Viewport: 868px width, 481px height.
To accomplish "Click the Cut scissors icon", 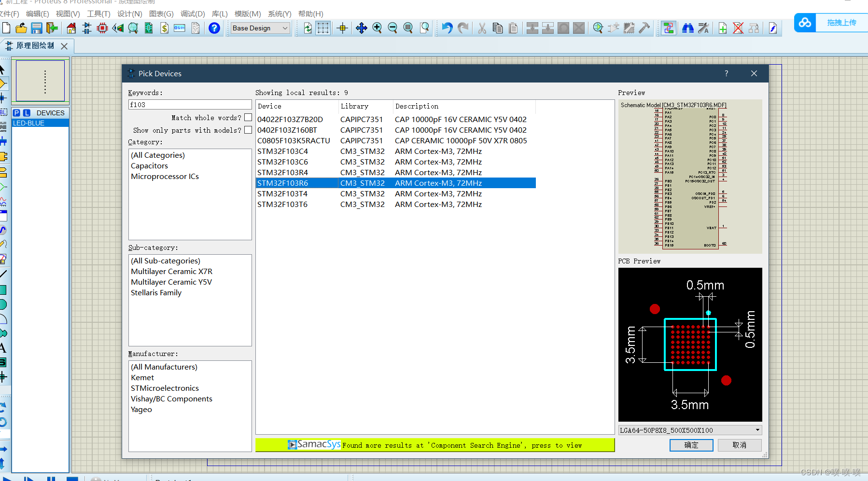I will click(482, 28).
